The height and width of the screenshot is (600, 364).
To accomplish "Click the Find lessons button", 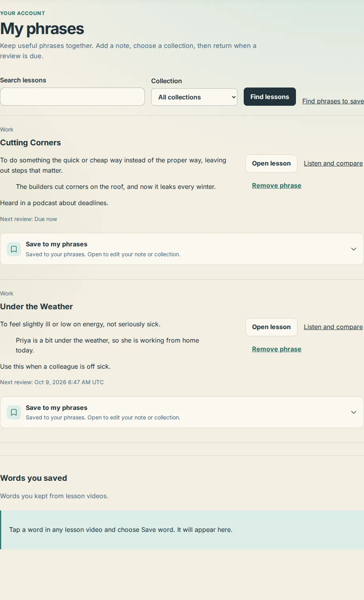I will click(270, 97).
